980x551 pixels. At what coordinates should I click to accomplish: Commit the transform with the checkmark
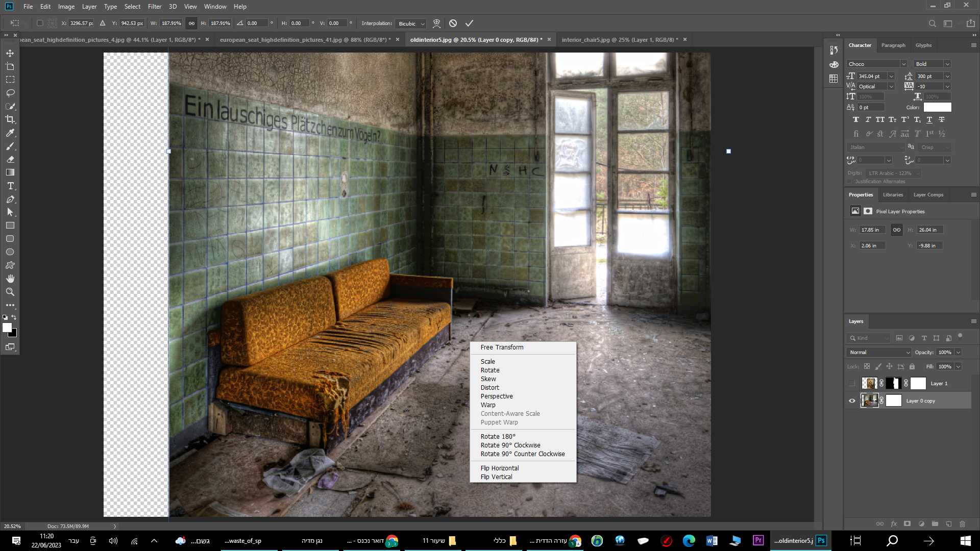pyautogui.click(x=469, y=23)
